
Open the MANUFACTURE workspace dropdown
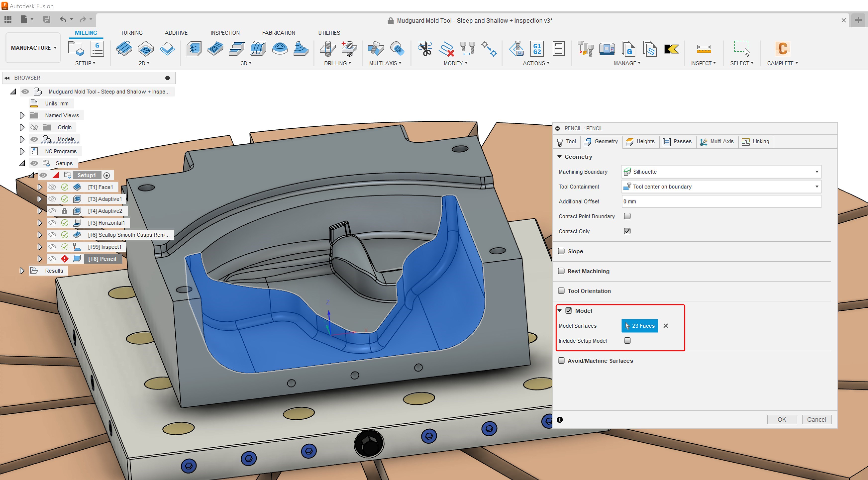point(33,48)
